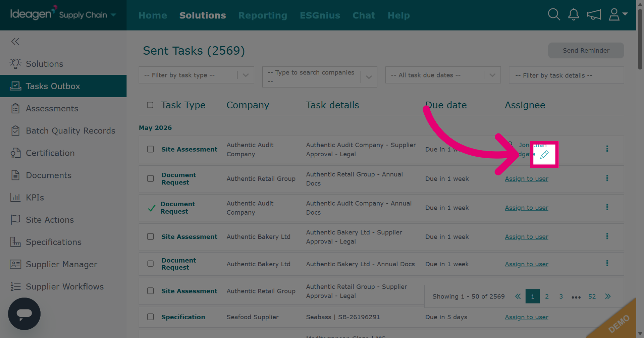
Task: Click the Certification icon in sidebar
Action: pyautogui.click(x=15, y=153)
